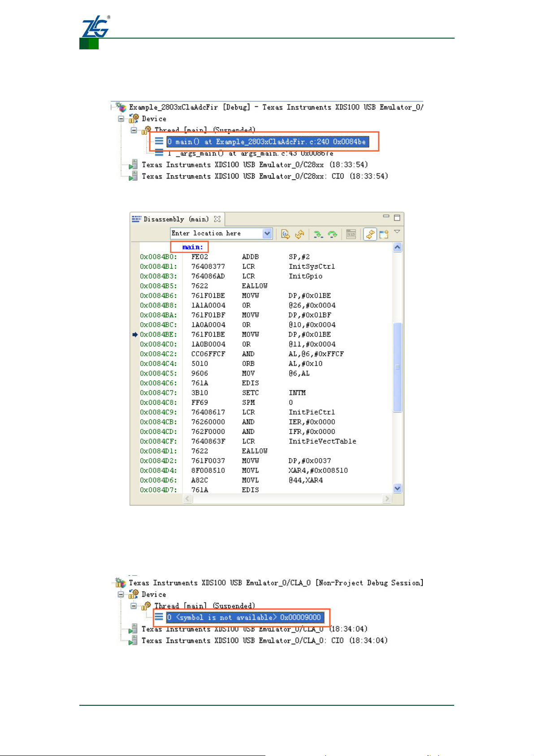Click address 0x0084BE current instruction line
The image size is (534, 756).
159,335
